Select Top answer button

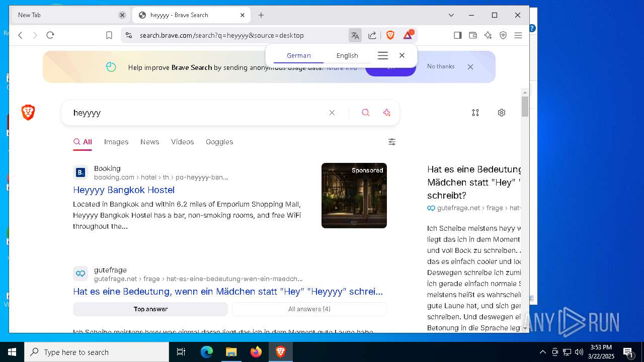[150, 309]
